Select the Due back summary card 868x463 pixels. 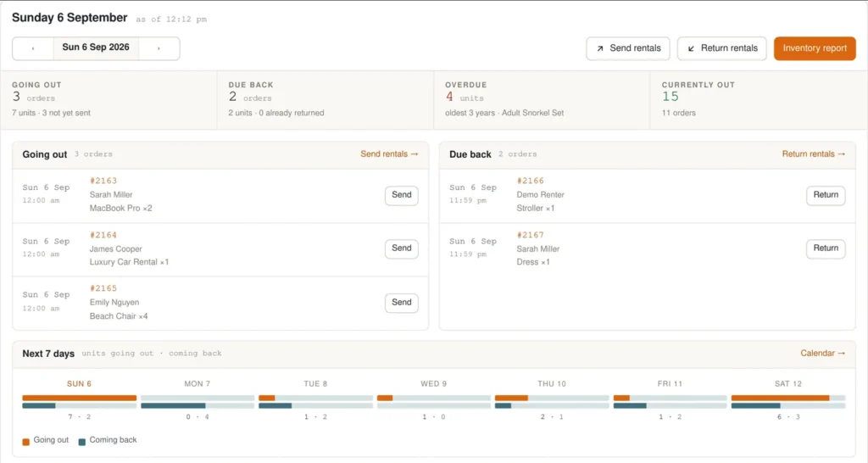click(325, 100)
